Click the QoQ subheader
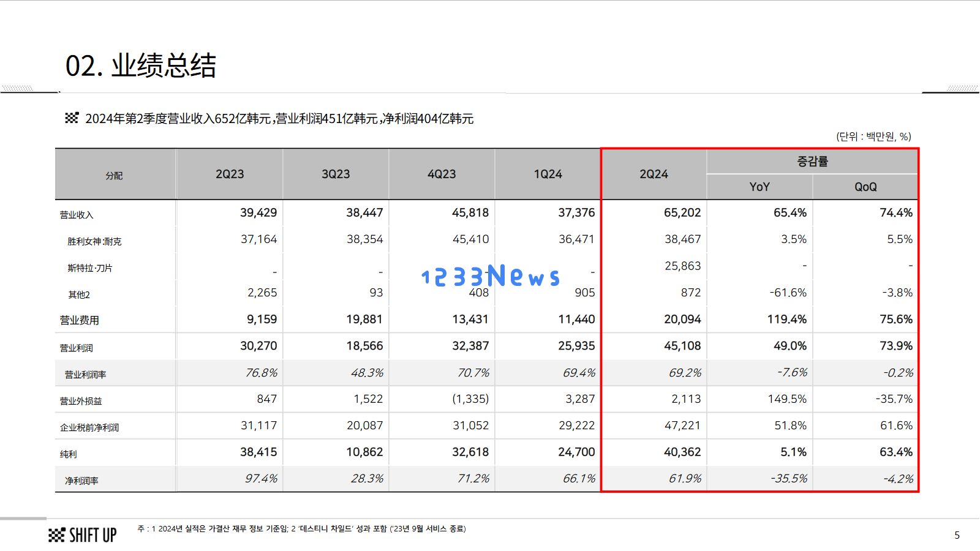This screenshot has width=980, height=551. [x=865, y=187]
